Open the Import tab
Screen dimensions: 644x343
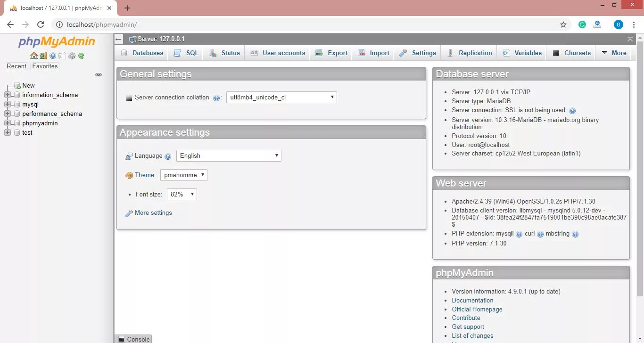[373, 53]
